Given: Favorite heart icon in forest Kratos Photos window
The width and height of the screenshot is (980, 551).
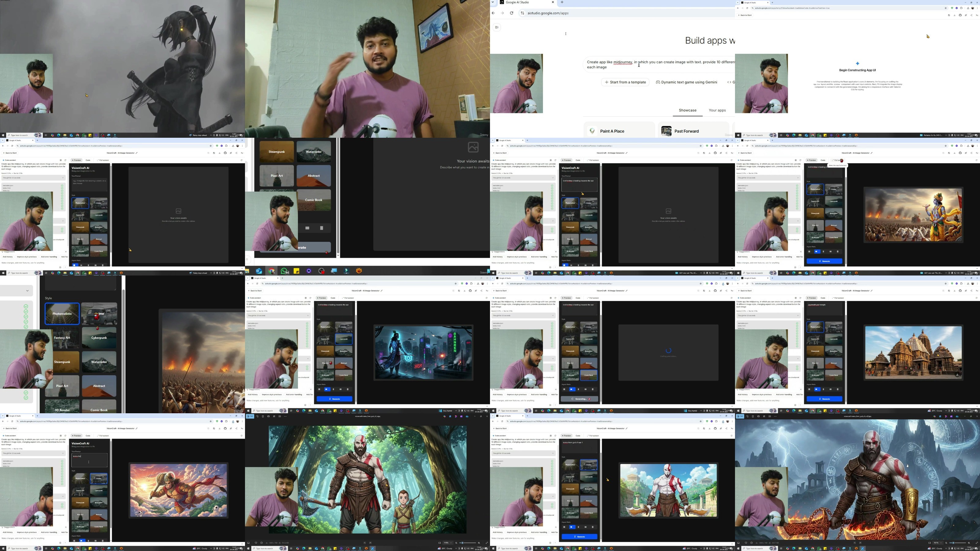Looking at the screenshot, I should [256, 543].
